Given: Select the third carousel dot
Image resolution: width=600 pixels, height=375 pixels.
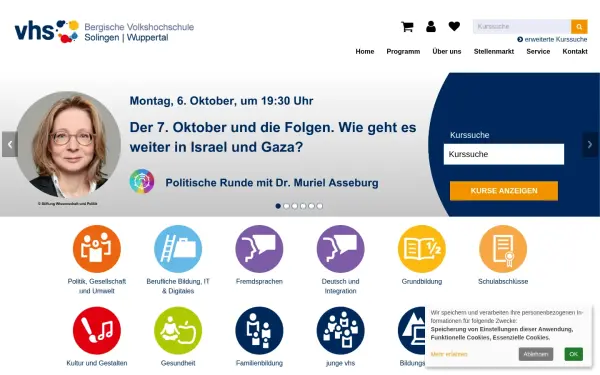Looking at the screenshot, I should [295, 206].
